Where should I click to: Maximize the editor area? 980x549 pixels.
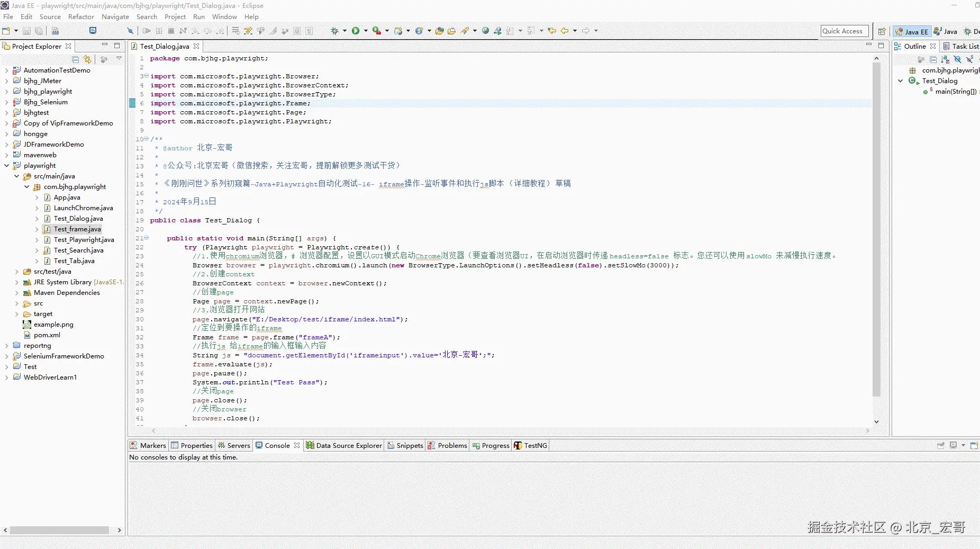tap(881, 46)
